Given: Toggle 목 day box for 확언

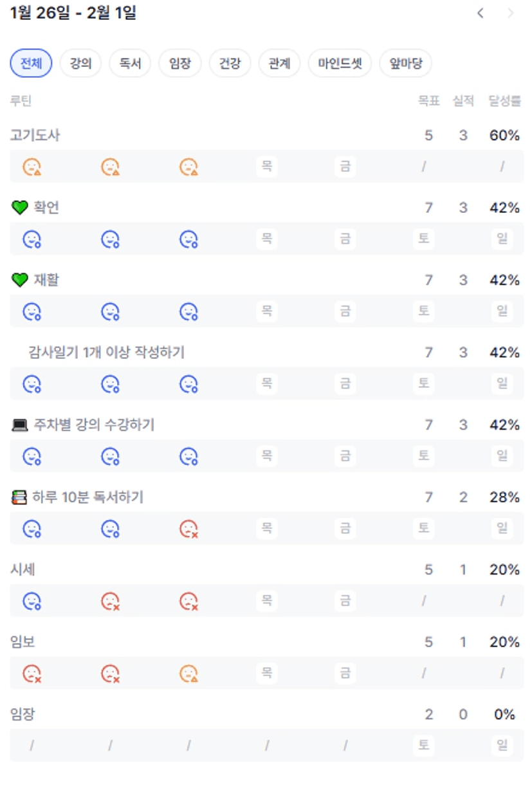Looking at the screenshot, I should pyautogui.click(x=266, y=239).
